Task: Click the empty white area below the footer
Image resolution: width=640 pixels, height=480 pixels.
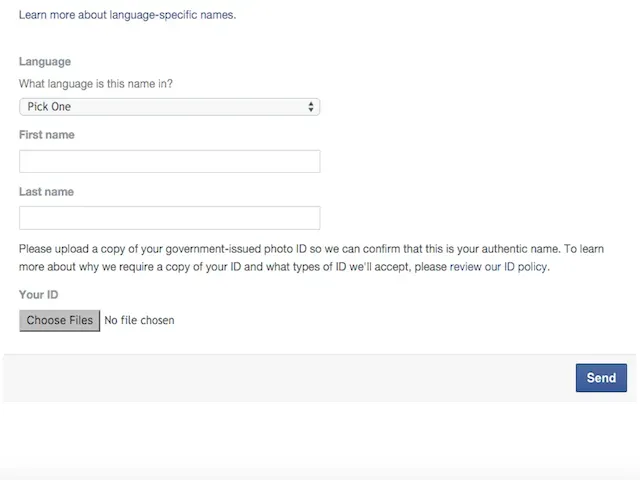Action: point(320,435)
